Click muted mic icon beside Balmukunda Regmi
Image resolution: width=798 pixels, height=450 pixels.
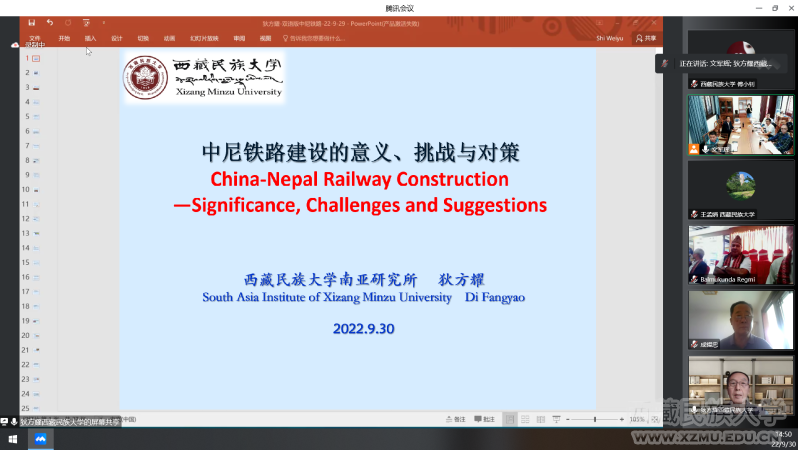(x=694, y=279)
